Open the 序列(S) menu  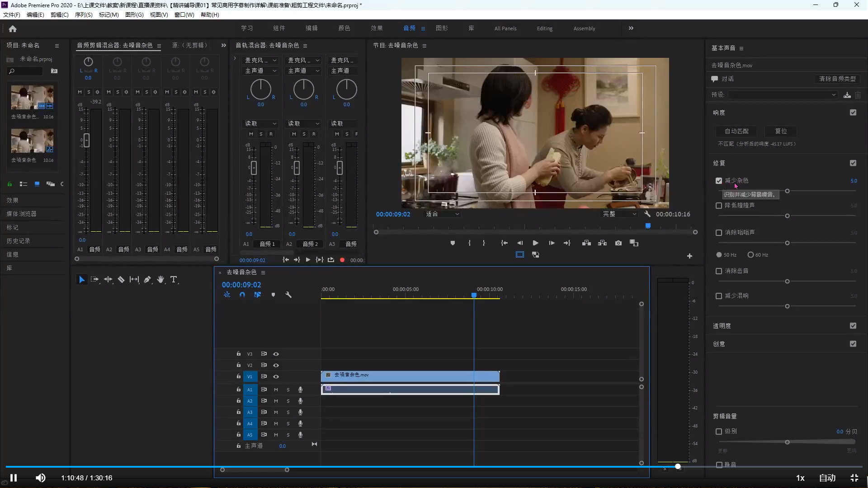pyautogui.click(x=83, y=15)
